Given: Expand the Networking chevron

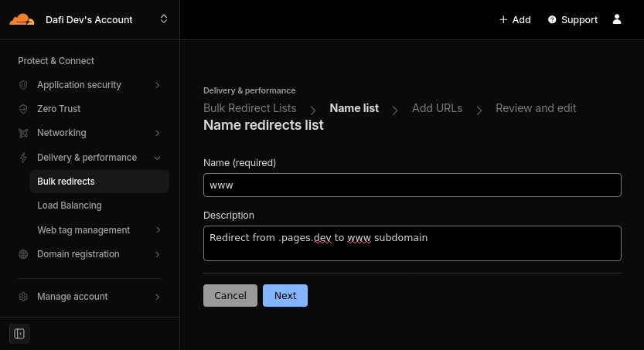Looking at the screenshot, I should click(157, 133).
